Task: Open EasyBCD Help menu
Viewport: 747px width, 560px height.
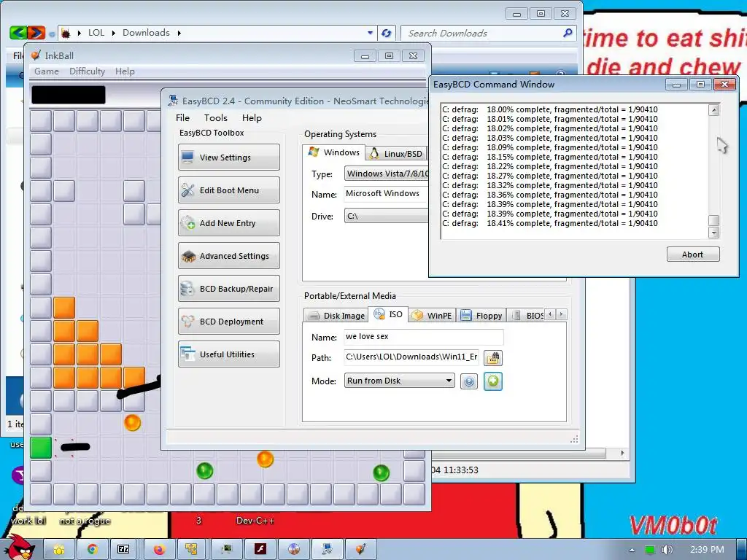Action: (252, 117)
